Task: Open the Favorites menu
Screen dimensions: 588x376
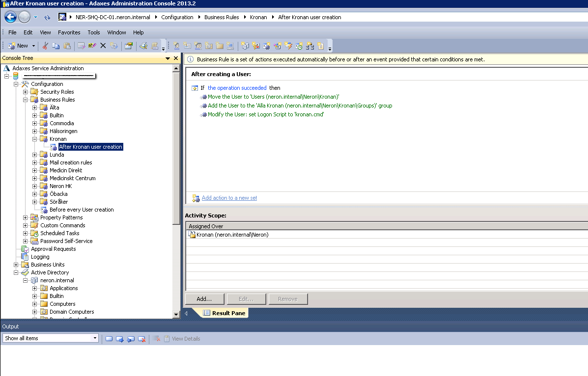Action: [69, 32]
